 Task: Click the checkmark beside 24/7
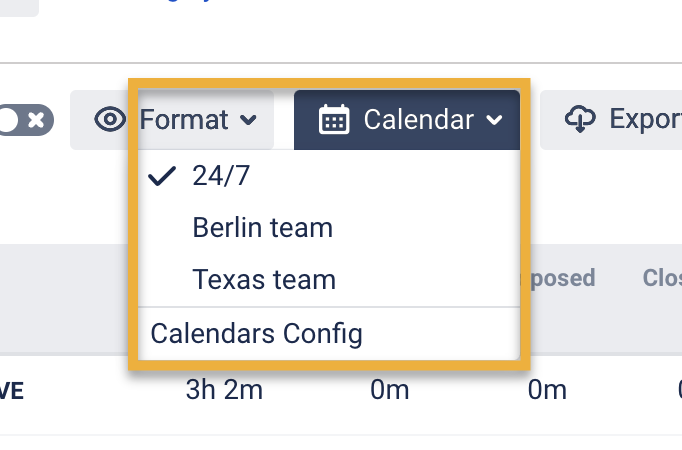pos(162,176)
